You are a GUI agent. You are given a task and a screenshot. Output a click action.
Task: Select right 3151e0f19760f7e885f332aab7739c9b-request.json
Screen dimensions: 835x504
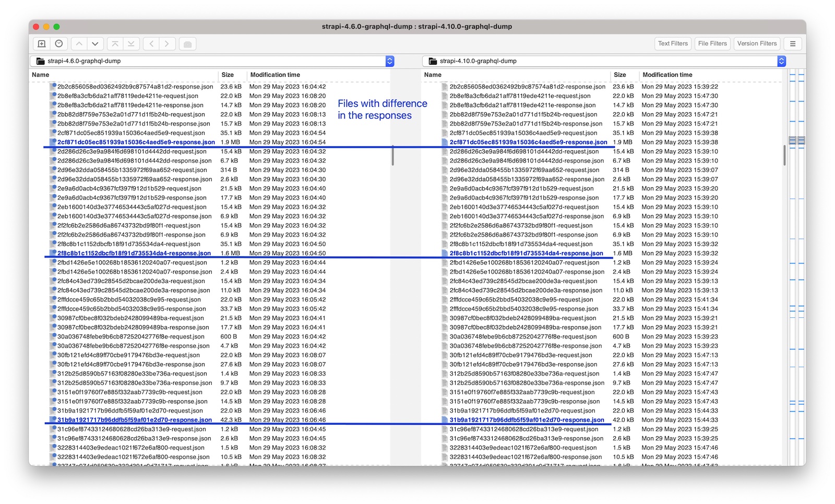tap(522, 392)
